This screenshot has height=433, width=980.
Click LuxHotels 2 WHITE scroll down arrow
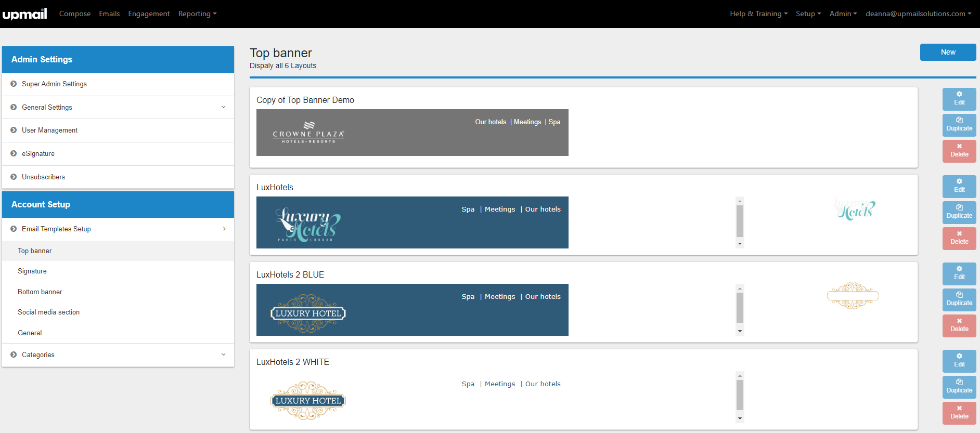click(740, 418)
